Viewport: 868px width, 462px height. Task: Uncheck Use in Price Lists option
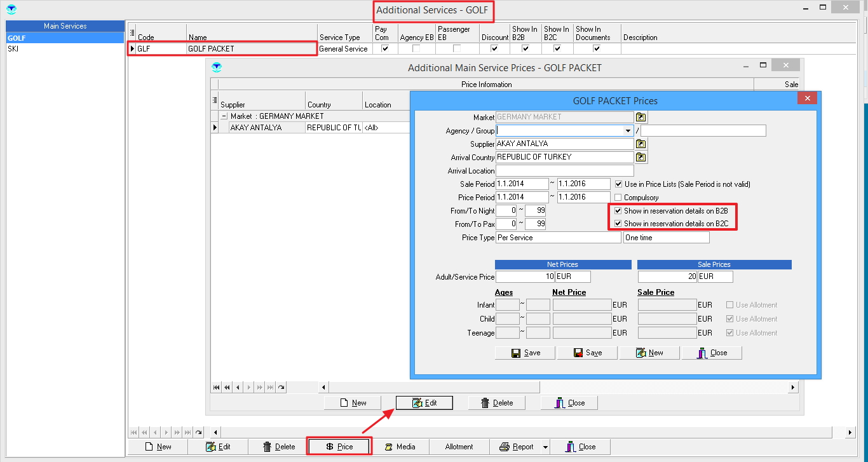(x=618, y=184)
